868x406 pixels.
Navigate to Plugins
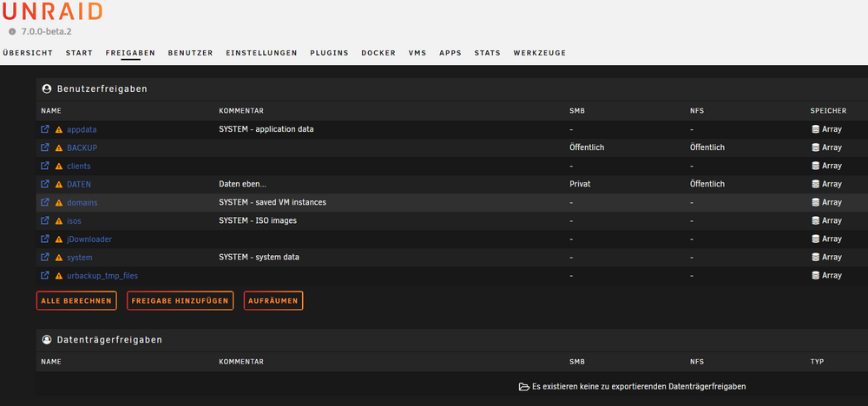(x=329, y=53)
